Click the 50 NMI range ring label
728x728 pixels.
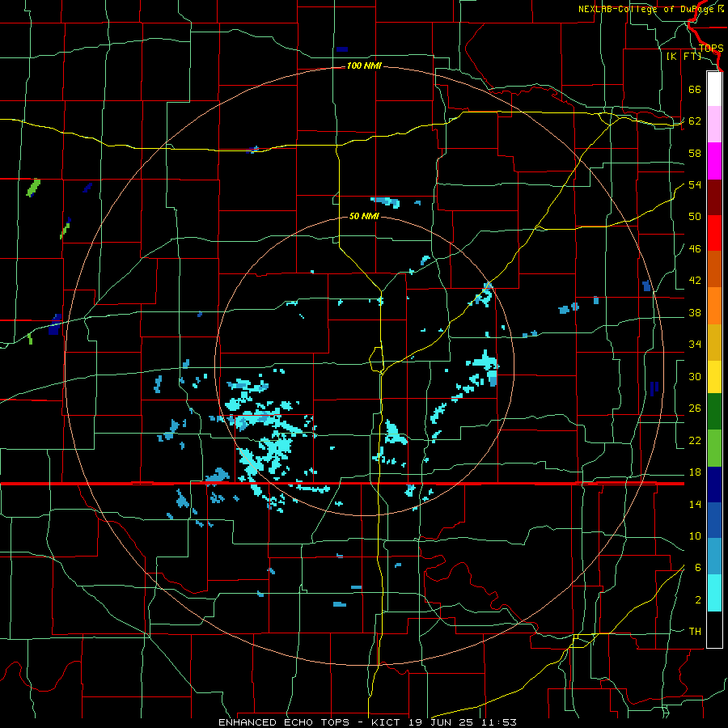(364, 216)
